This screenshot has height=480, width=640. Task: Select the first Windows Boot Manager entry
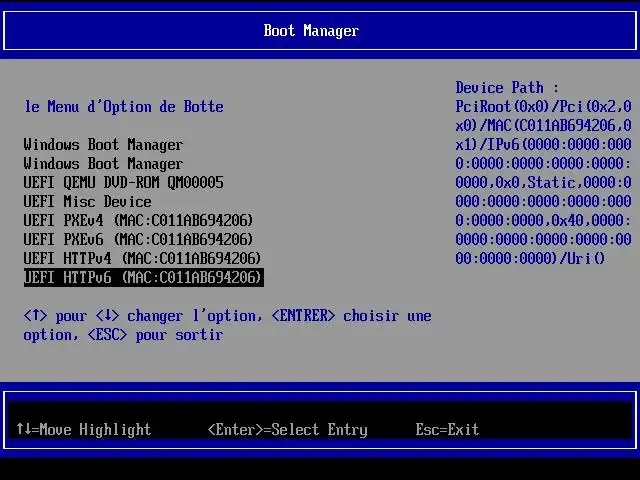(103, 144)
